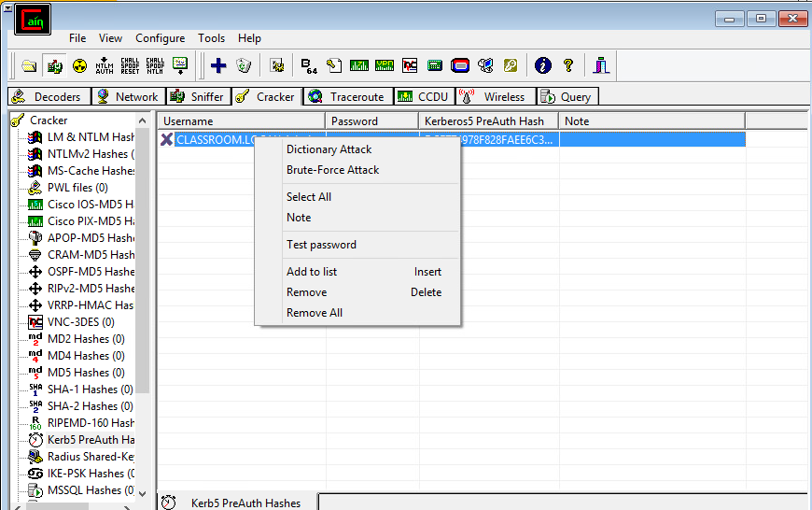Open the Help menu
The height and width of the screenshot is (510, 812).
pos(249,38)
